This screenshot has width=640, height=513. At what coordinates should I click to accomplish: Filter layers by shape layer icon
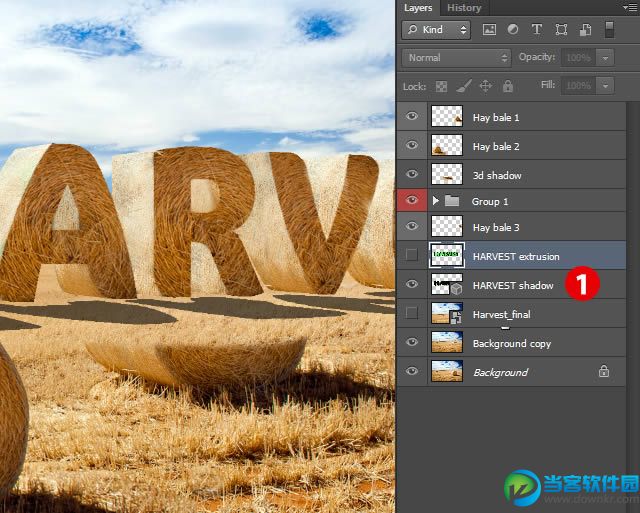coord(561,29)
